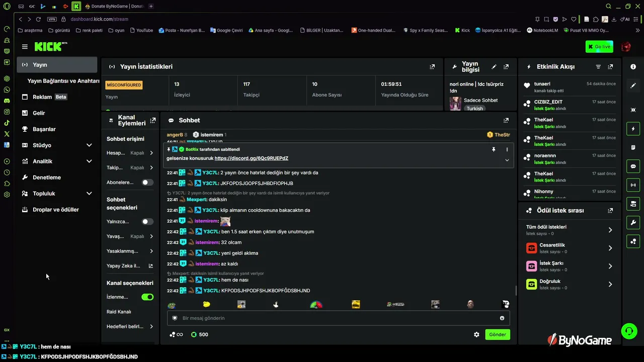The height and width of the screenshot is (362, 644).
Task: Open Başarılar in sidebar
Action: point(57,129)
